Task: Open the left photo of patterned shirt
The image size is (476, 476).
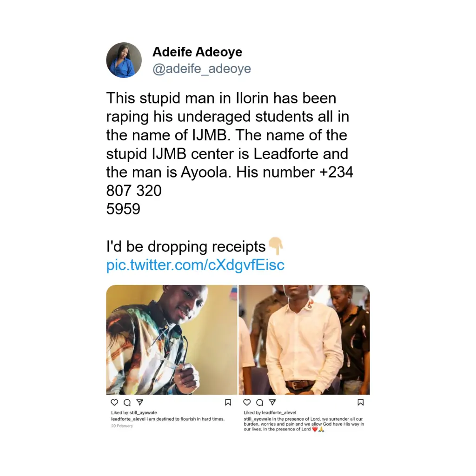Action: coord(172,340)
